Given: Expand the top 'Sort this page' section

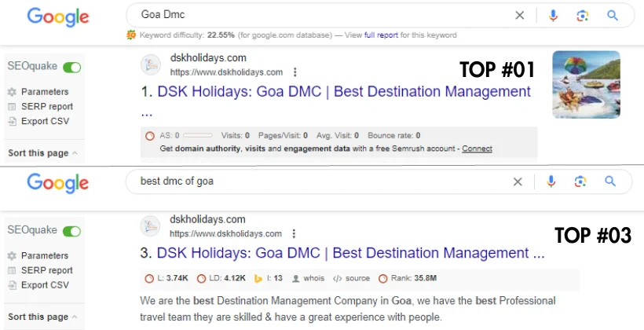Looking at the screenshot, I should click(42, 152).
